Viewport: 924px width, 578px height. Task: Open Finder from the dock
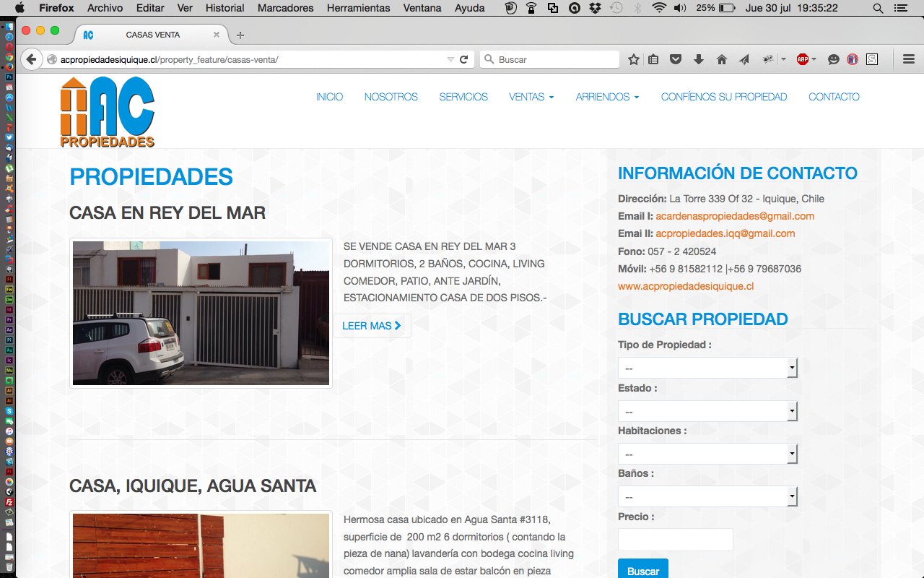tap(9, 26)
